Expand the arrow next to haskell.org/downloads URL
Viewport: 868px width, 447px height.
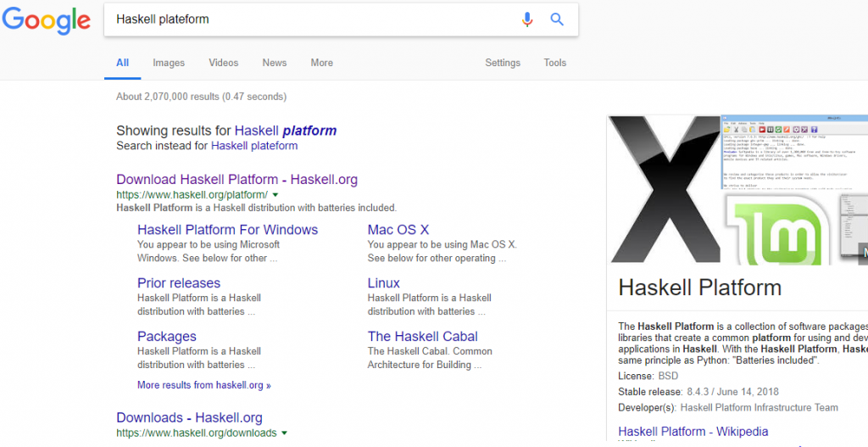285,433
